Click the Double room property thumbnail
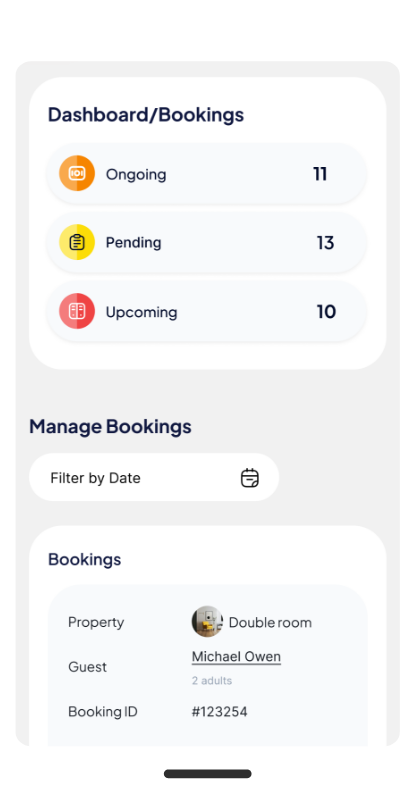Image resolution: width=416 pixels, height=800 pixels. tap(207, 621)
